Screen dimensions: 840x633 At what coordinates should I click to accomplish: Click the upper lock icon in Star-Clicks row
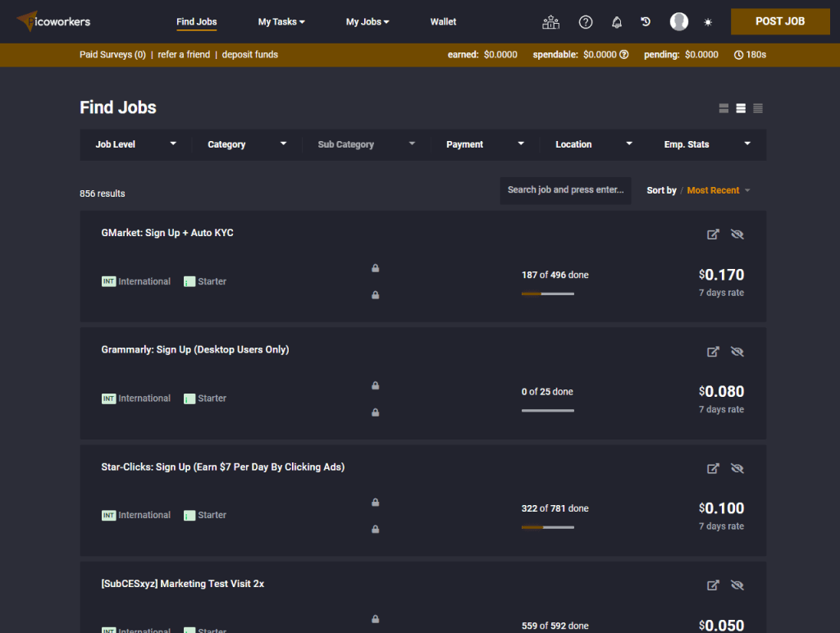(x=376, y=502)
